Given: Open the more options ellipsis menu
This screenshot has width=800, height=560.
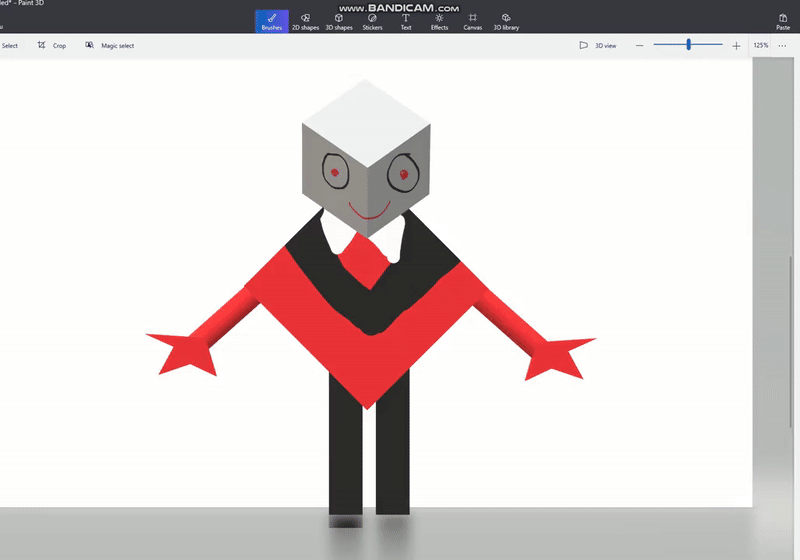Looking at the screenshot, I should point(782,45).
